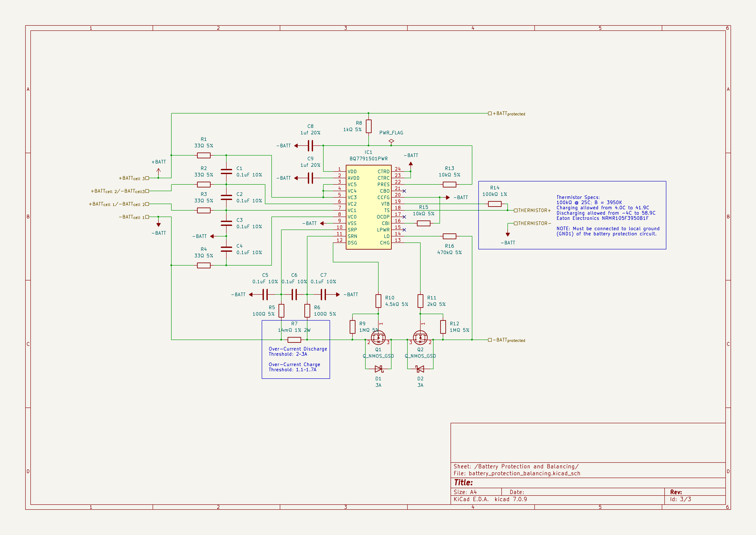Click the PWR_FLAG diamond symbol
This screenshot has height=535, width=756.
click(x=391, y=141)
